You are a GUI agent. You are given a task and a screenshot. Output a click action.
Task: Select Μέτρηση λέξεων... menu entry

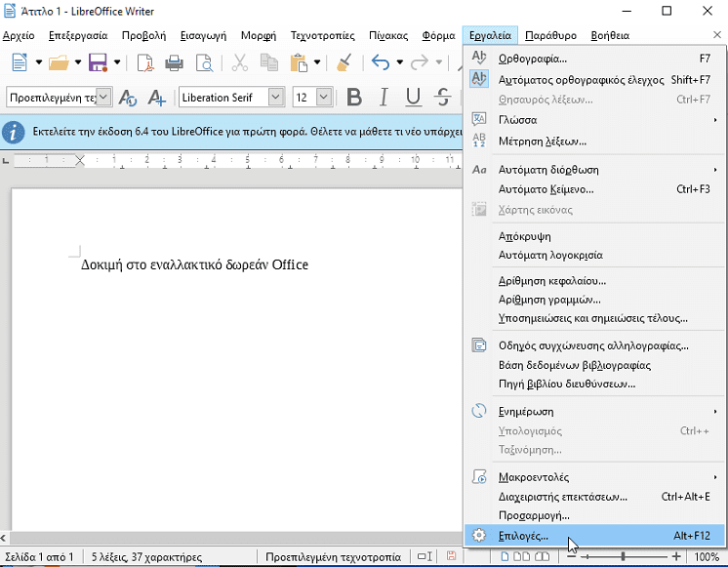click(594, 142)
